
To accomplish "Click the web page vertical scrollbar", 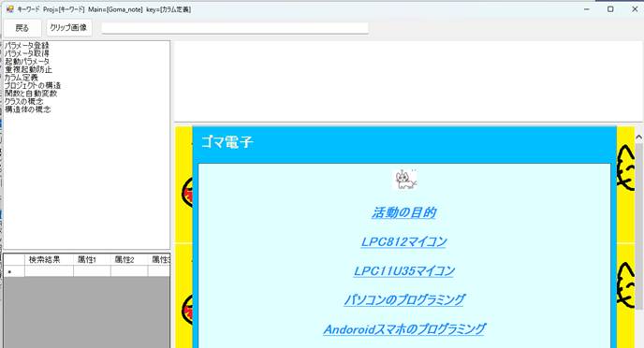I will tap(638, 238).
